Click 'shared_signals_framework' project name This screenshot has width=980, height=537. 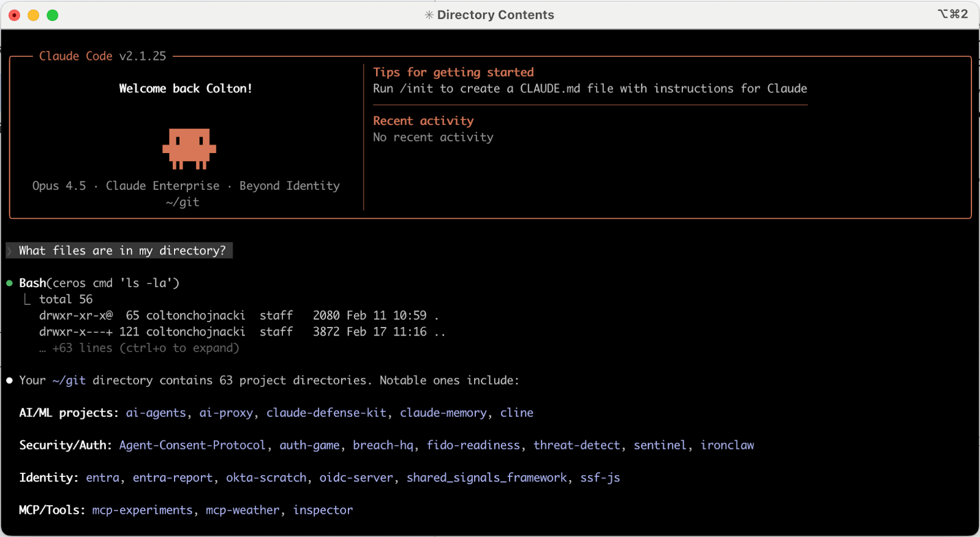(x=487, y=478)
